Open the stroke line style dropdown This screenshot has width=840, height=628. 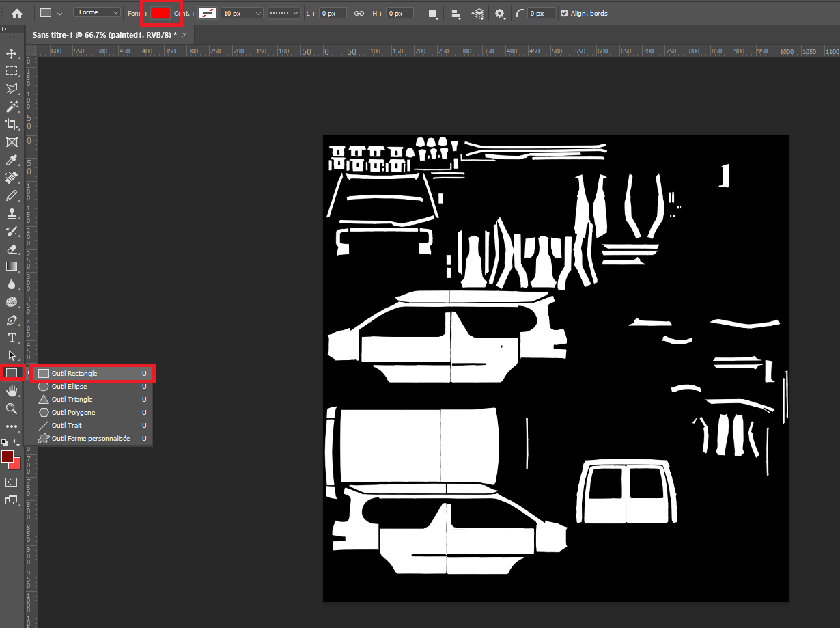(283, 13)
